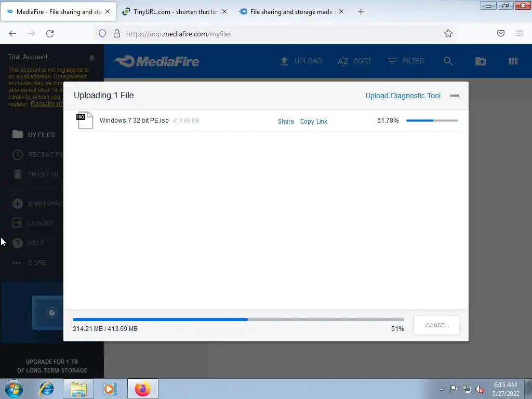532x399 pixels.
Task: Click the site lock icon
Action: click(117, 33)
